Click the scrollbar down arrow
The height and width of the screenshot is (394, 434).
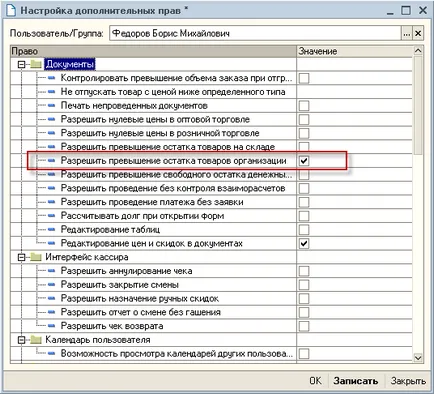tap(418, 358)
